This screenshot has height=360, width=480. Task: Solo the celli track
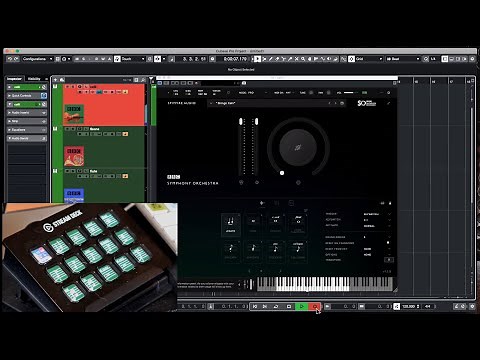tap(74, 87)
